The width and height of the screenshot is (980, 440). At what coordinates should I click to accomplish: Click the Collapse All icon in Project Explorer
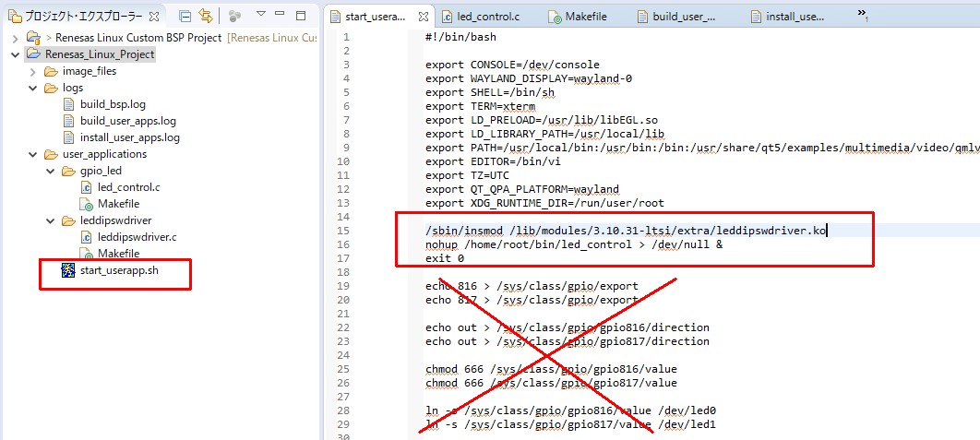[185, 17]
